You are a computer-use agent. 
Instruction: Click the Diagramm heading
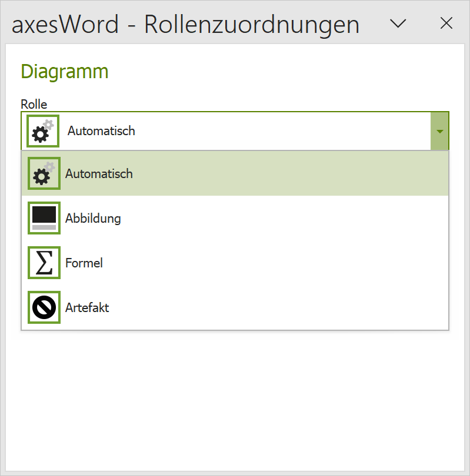(64, 72)
